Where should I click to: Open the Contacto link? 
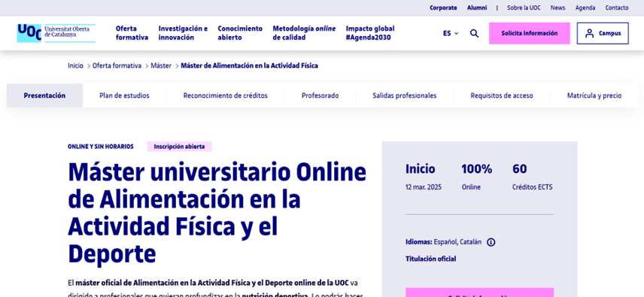617,8
